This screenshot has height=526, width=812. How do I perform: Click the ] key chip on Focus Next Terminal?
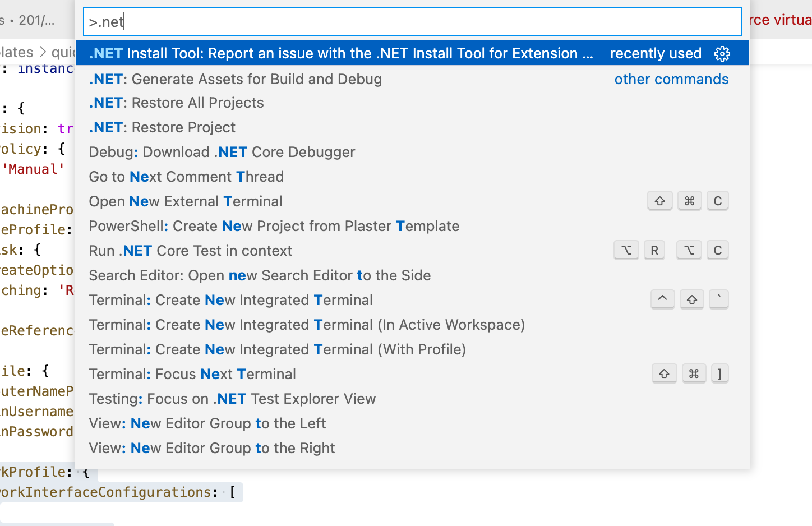click(720, 373)
